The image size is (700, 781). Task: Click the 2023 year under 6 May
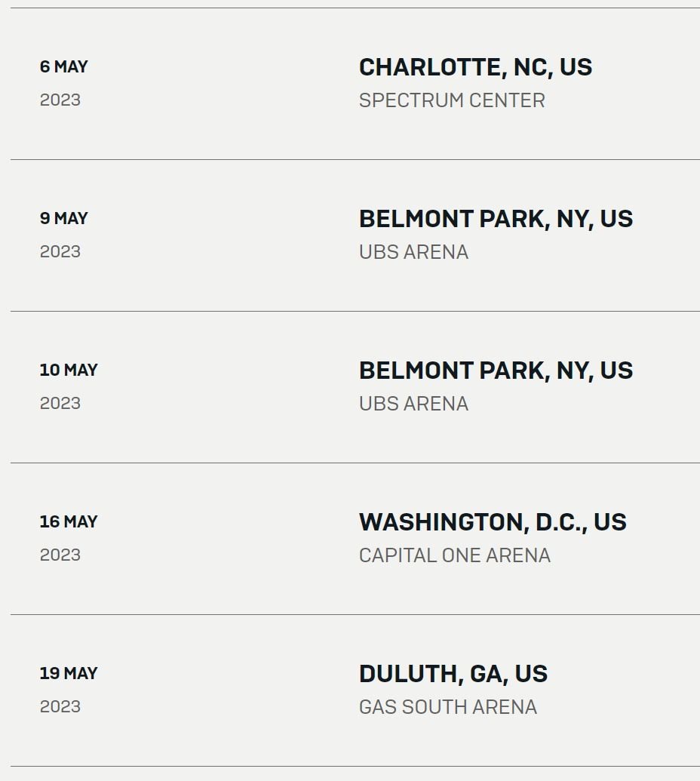(60, 100)
